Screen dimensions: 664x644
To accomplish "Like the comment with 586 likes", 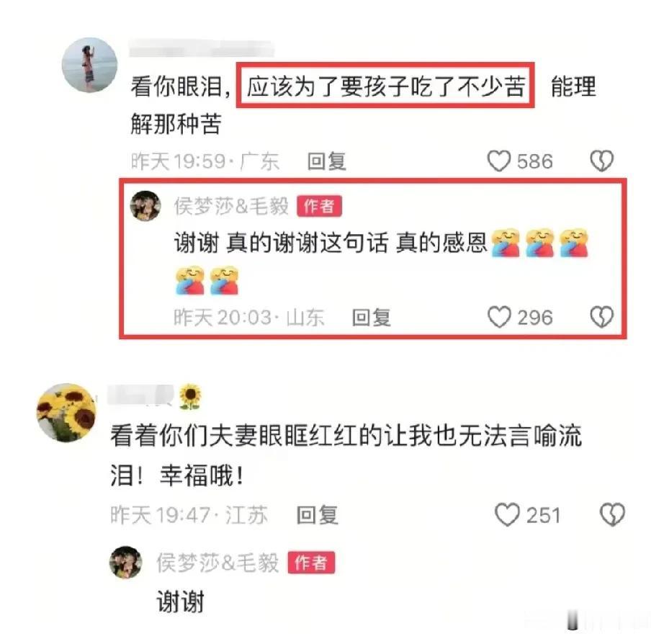I will 499,161.
